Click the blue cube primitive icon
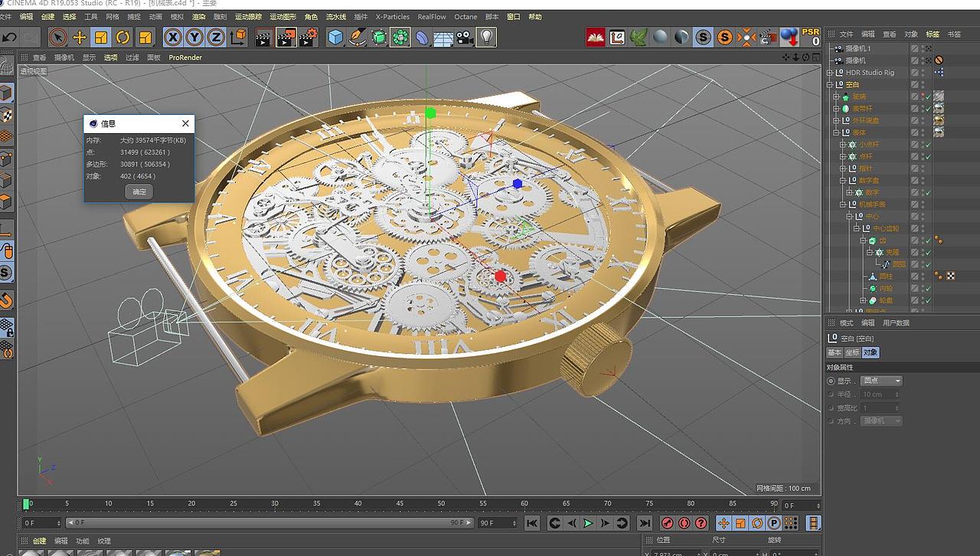This screenshot has width=980, height=556. pos(335,36)
